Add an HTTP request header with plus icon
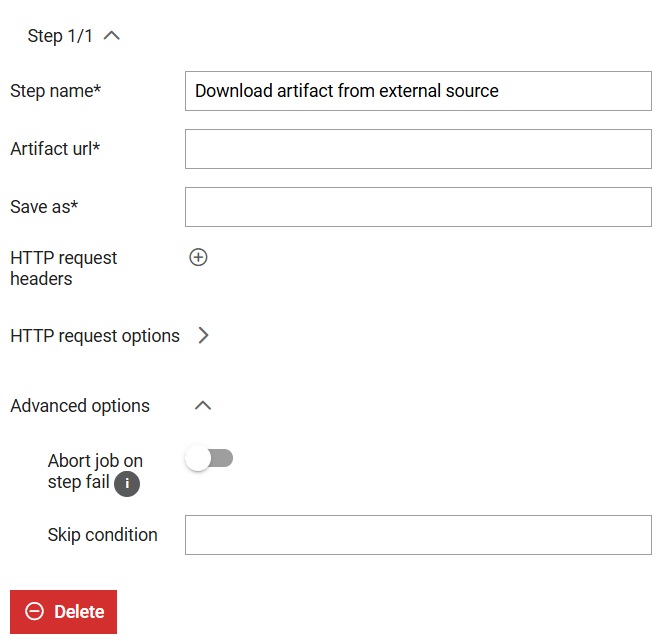 [x=198, y=257]
